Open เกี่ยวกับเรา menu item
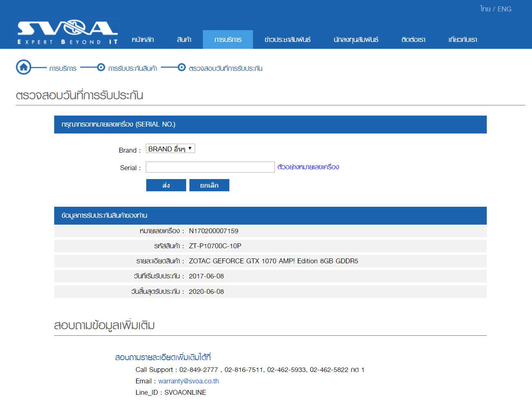This screenshot has height=409, width=532. (463, 39)
